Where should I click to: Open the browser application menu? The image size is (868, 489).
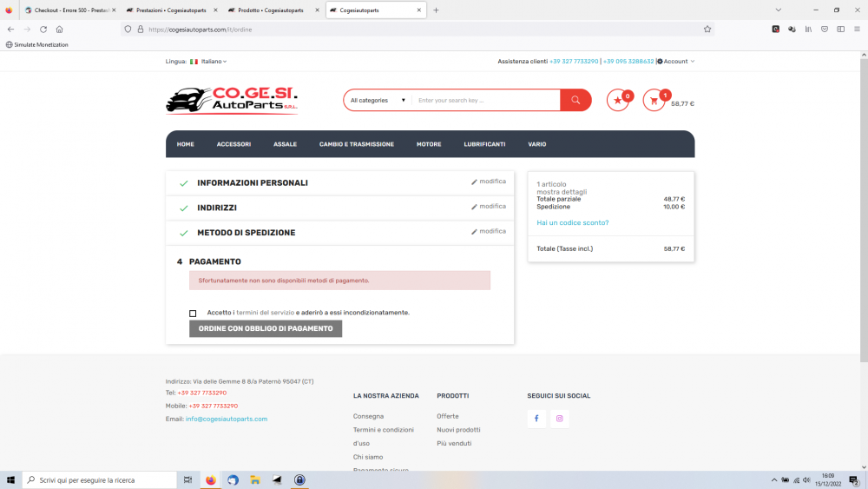coord(857,30)
